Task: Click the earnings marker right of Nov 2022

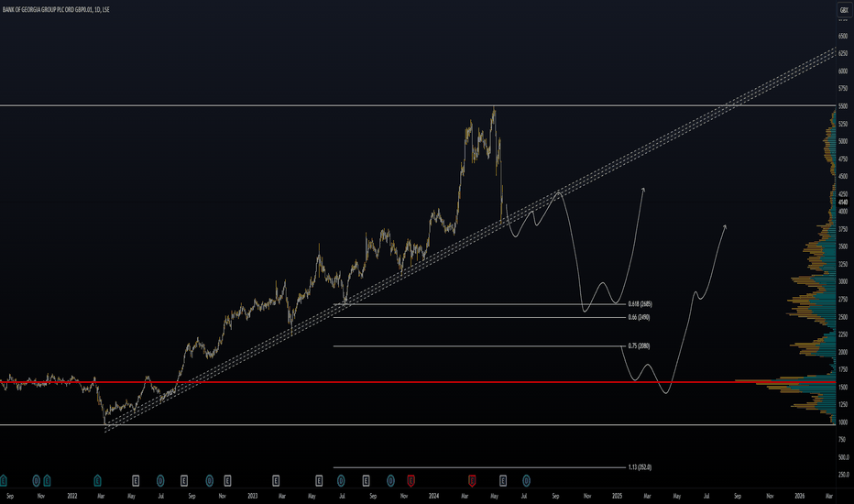Action: coord(227,480)
